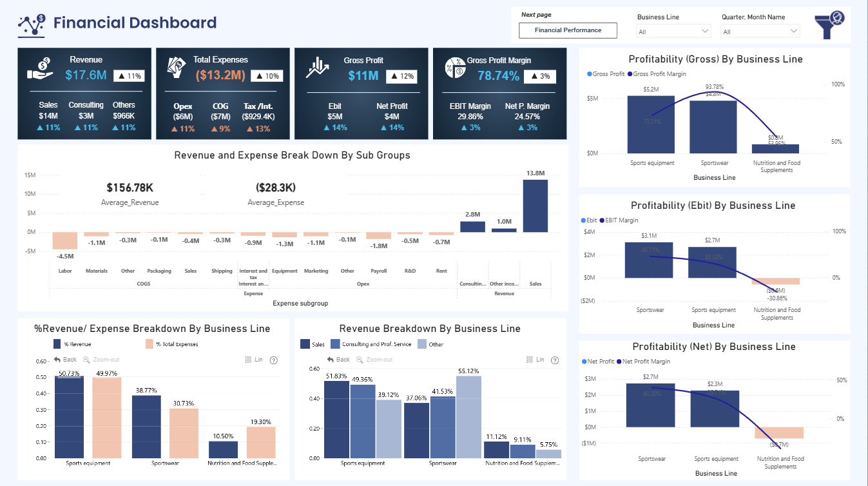Select the $5.2M Sports equipment gross profit bar

(651, 124)
